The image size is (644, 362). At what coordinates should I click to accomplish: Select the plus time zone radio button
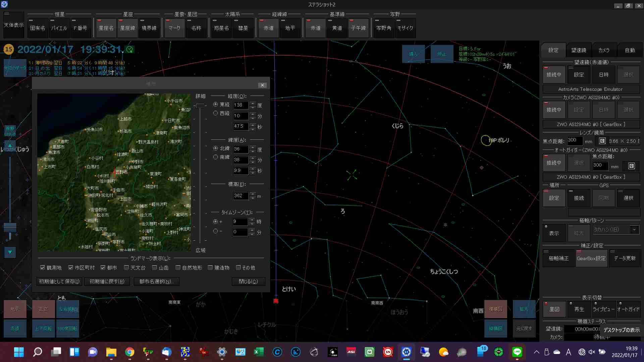pos(215,222)
